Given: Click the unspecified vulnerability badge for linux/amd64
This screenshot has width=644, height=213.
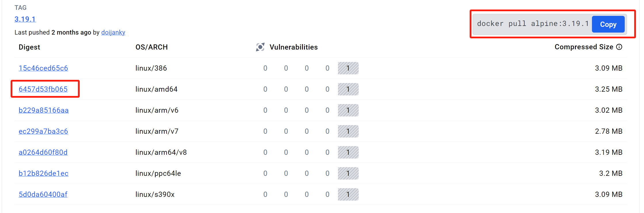Looking at the screenshot, I should click(x=348, y=89).
